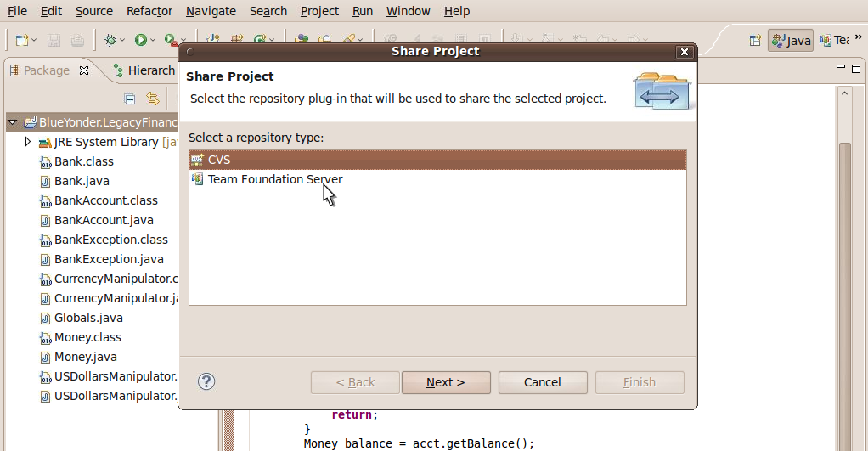Open the Edit menu
This screenshot has width=868, height=451.
pos(51,11)
